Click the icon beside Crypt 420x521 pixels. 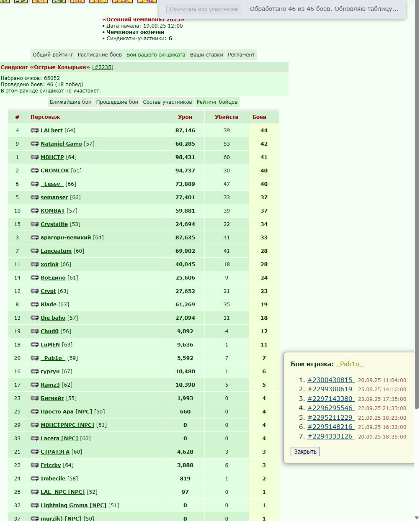34,291
